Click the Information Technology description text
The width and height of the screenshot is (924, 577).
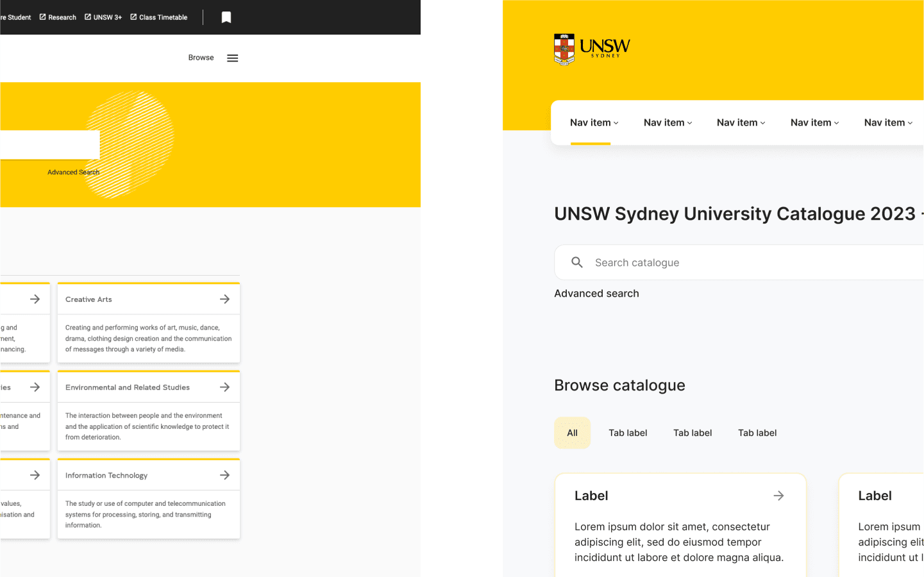(145, 514)
